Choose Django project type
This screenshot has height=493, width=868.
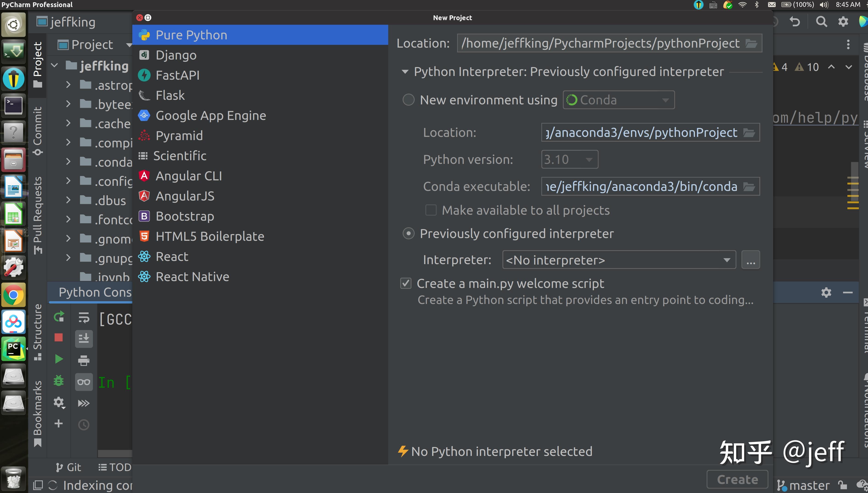pos(260,55)
